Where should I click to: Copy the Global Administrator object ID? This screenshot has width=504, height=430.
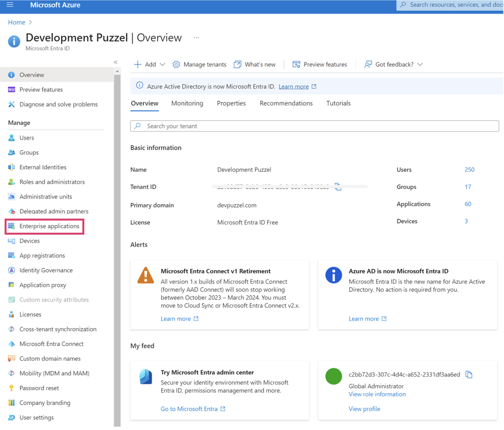(x=469, y=375)
